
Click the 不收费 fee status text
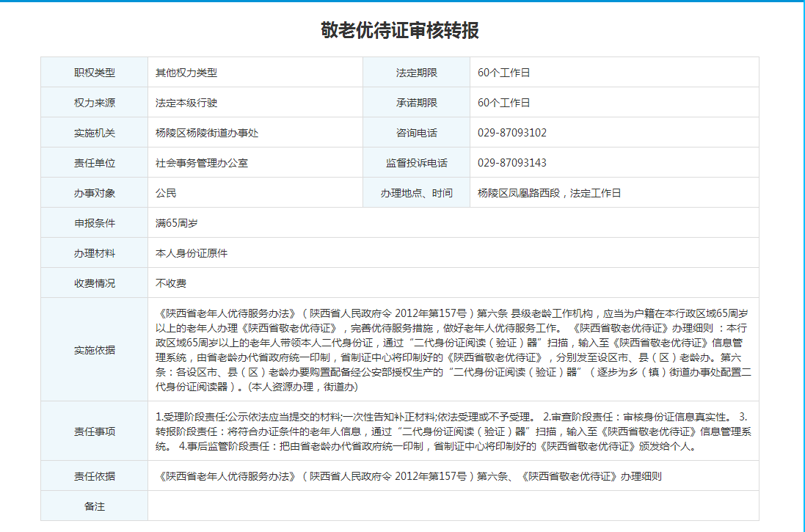click(x=171, y=283)
